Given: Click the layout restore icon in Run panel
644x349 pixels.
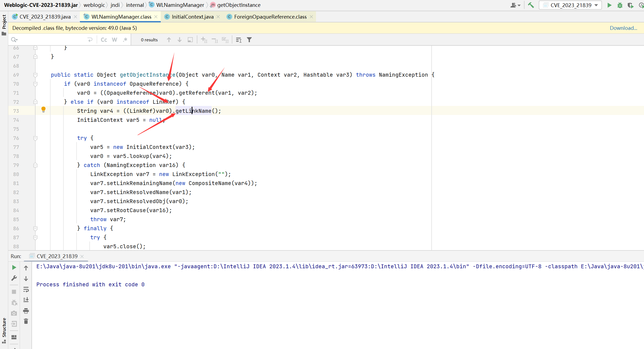Looking at the screenshot, I should tap(14, 337).
